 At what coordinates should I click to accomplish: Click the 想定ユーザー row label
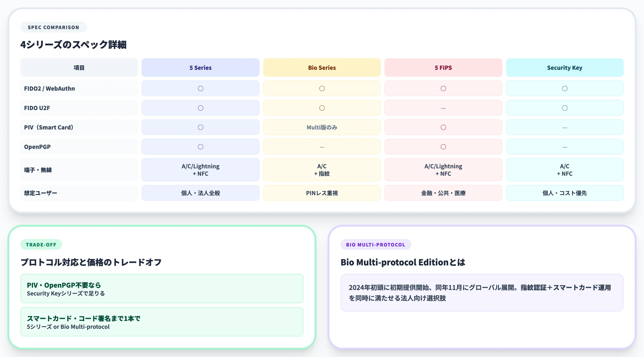[x=79, y=193]
